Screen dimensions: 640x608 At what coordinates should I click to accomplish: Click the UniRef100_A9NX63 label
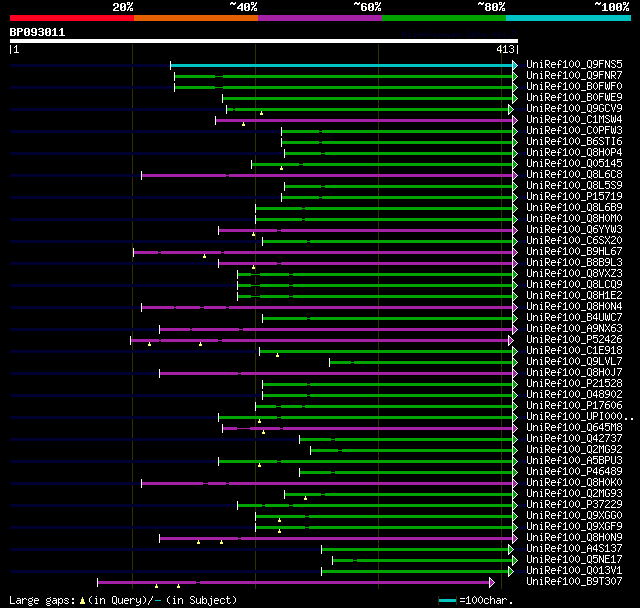tap(574, 329)
